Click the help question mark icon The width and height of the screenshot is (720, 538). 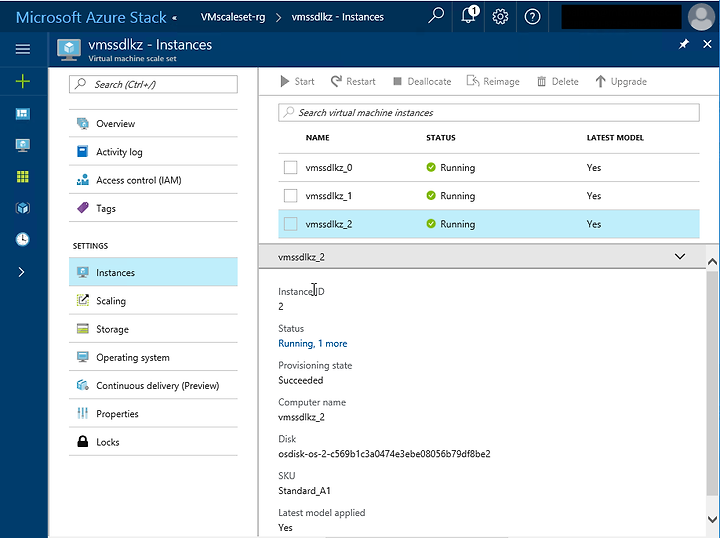click(532, 17)
